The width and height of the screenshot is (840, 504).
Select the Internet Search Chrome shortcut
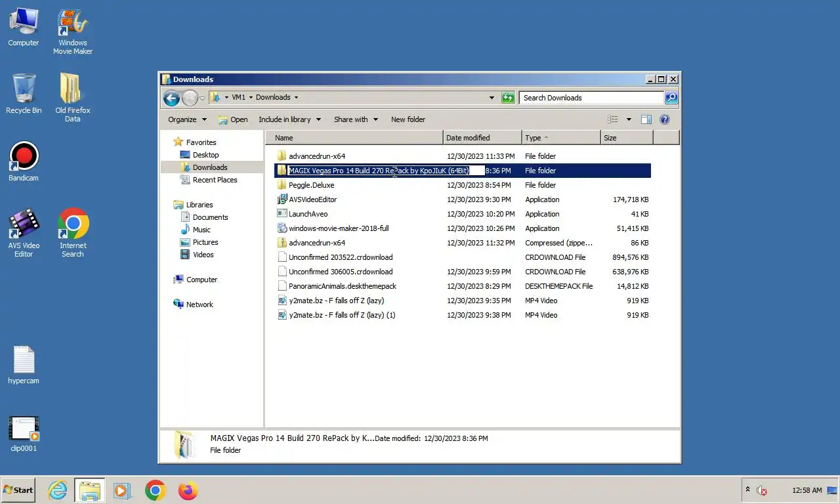tap(73, 233)
